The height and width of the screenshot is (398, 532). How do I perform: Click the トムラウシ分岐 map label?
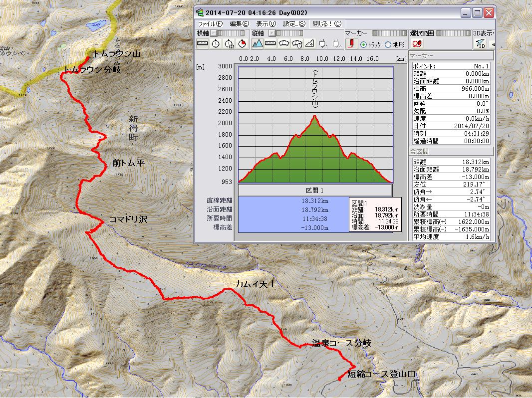(92, 69)
